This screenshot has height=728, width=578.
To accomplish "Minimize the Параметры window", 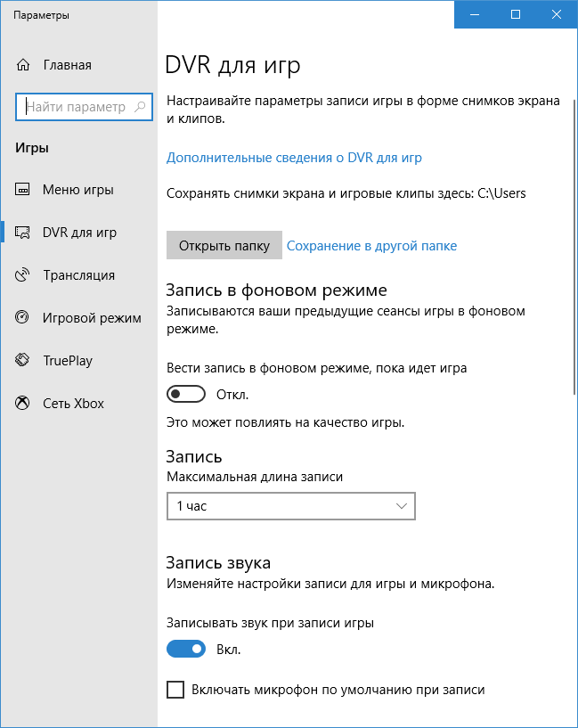I will 475,14.
